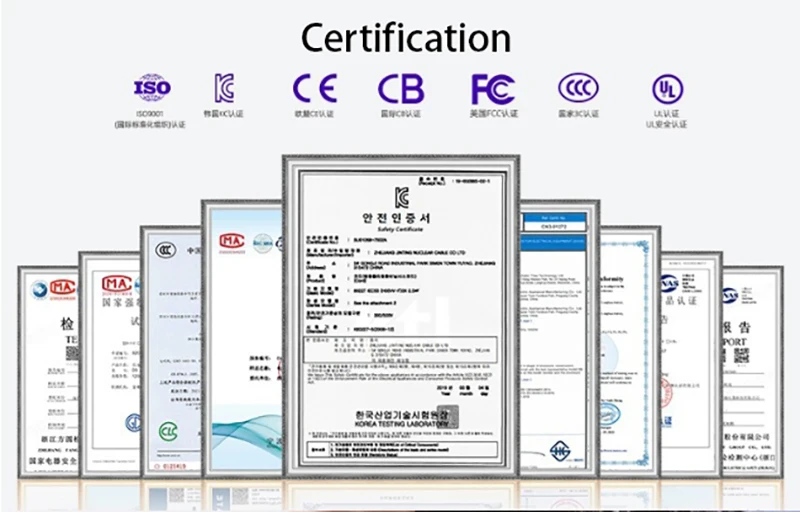This screenshot has height=512, width=800.
Task: Click the CCC logo in the top logo row
Action: [x=578, y=88]
